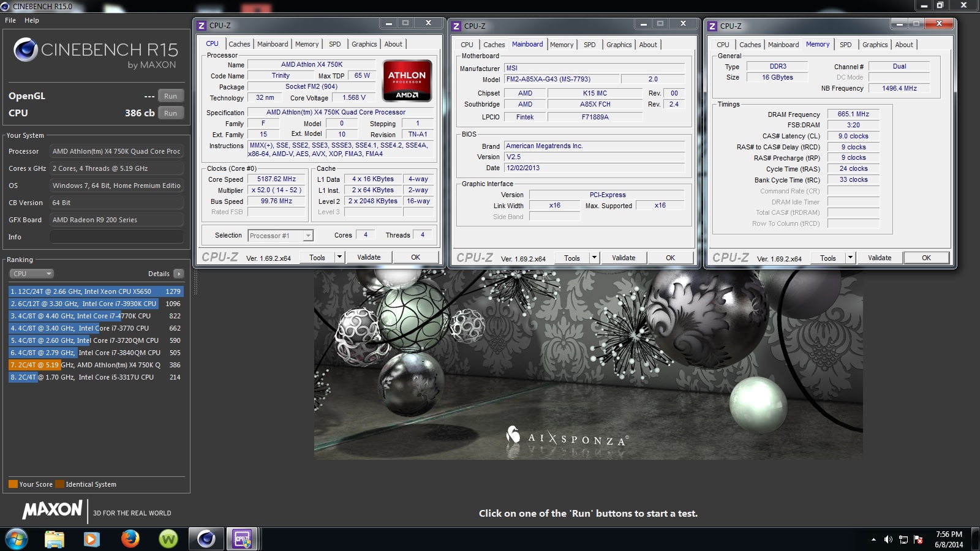Screen dimensions: 980x551
Task: Expand Tools dropdown arrow in Mainboard window
Action: [x=594, y=258]
